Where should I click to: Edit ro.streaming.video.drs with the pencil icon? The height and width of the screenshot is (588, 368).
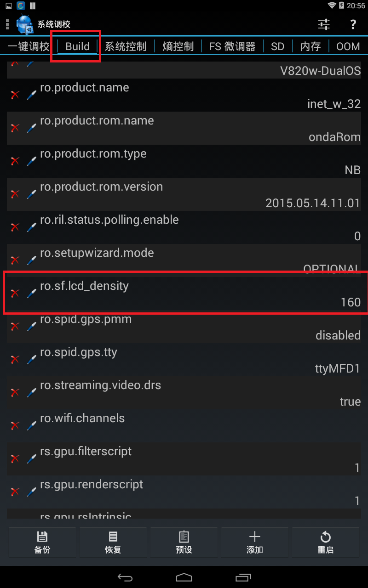pyautogui.click(x=31, y=392)
